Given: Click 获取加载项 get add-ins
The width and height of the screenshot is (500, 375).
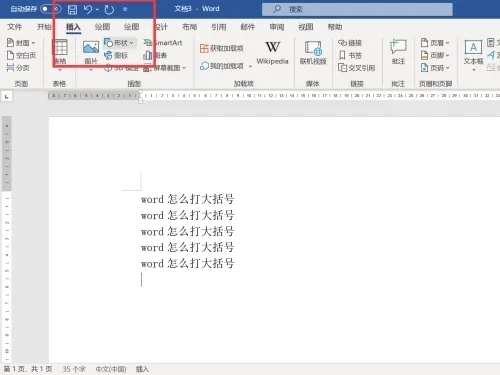Looking at the screenshot, I should coord(222,48).
